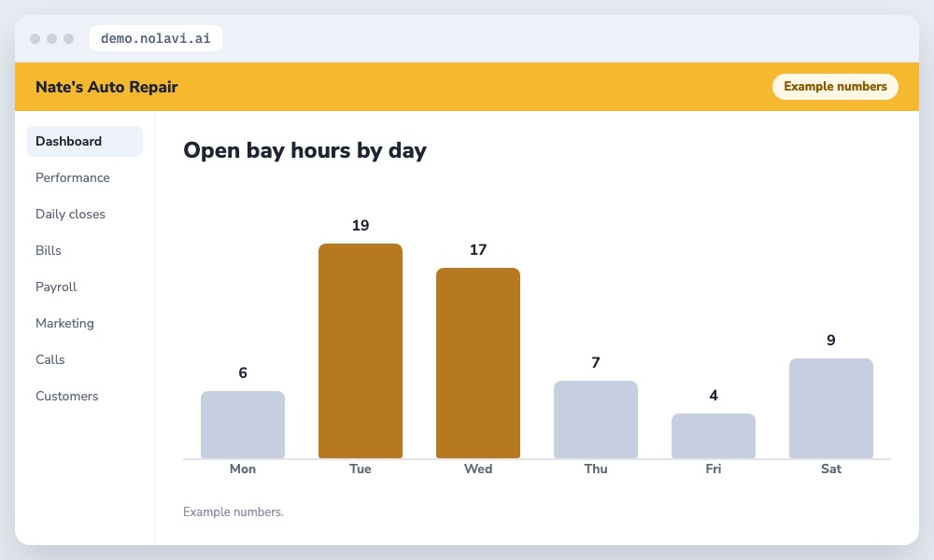The image size is (934, 560).
Task: Open the Dashboard sidebar item
Action: click(x=85, y=141)
